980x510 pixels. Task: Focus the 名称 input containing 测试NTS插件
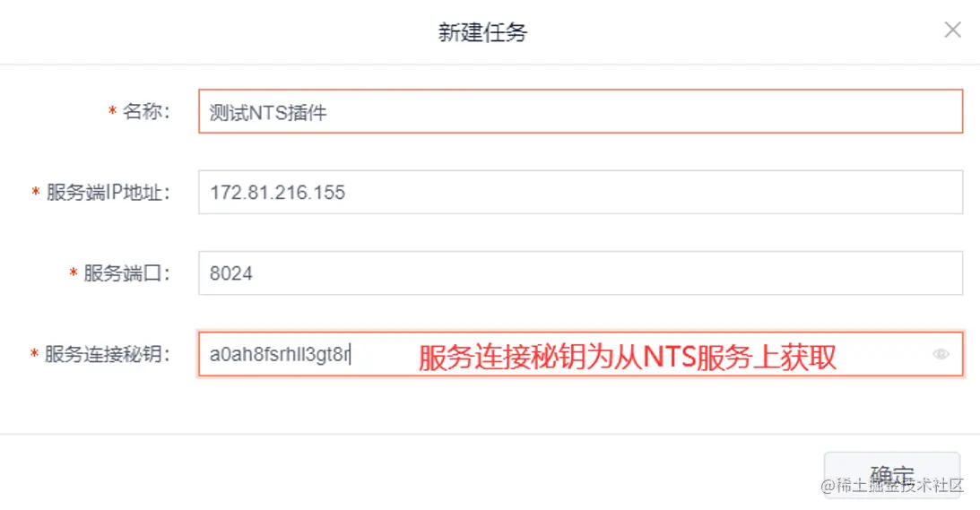pos(581,111)
